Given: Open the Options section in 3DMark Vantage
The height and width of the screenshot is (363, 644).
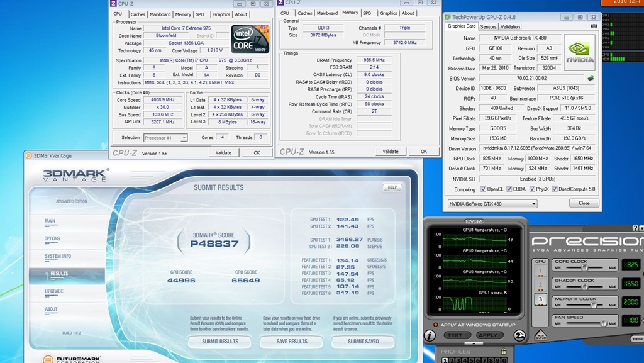Looking at the screenshot, I should (x=52, y=238).
